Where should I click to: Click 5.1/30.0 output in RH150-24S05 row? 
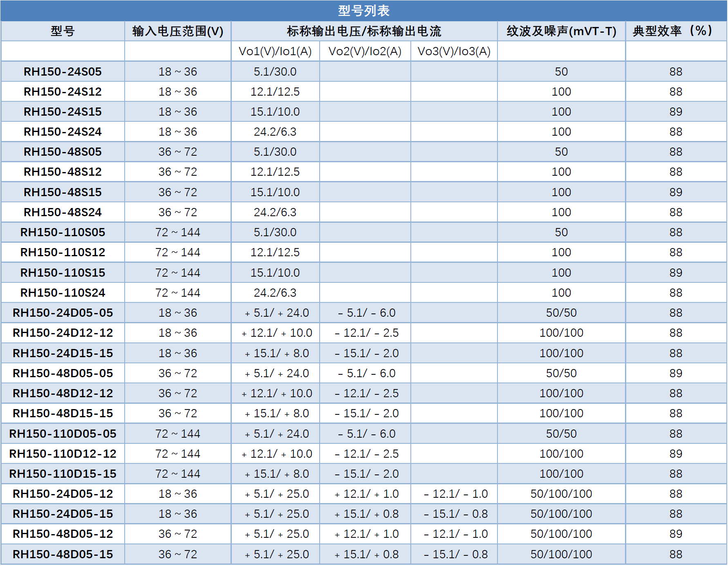point(275,72)
